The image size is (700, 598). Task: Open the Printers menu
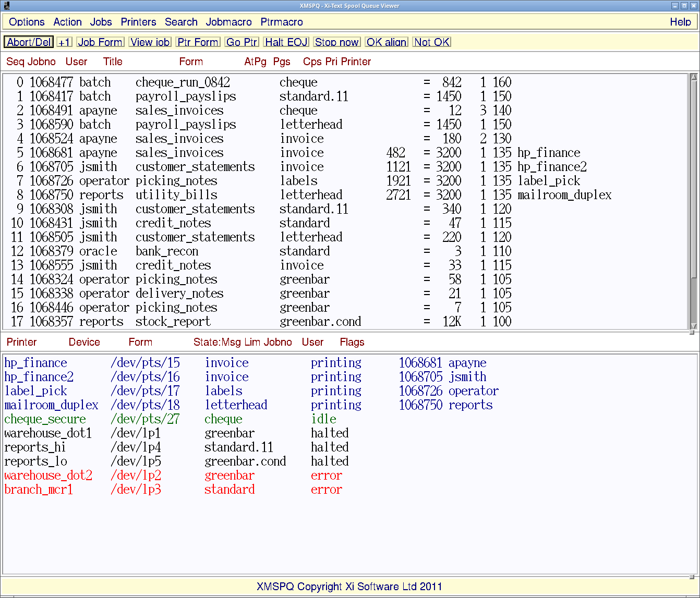click(x=138, y=22)
